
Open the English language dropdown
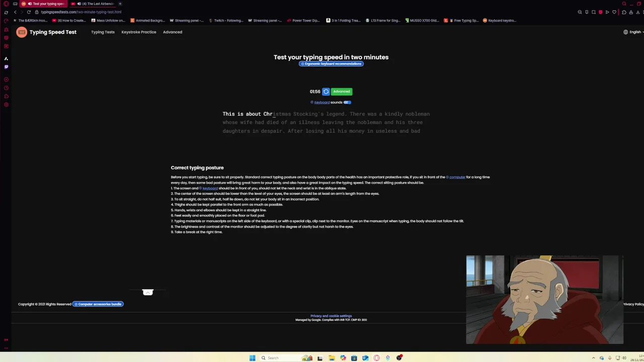(633, 32)
